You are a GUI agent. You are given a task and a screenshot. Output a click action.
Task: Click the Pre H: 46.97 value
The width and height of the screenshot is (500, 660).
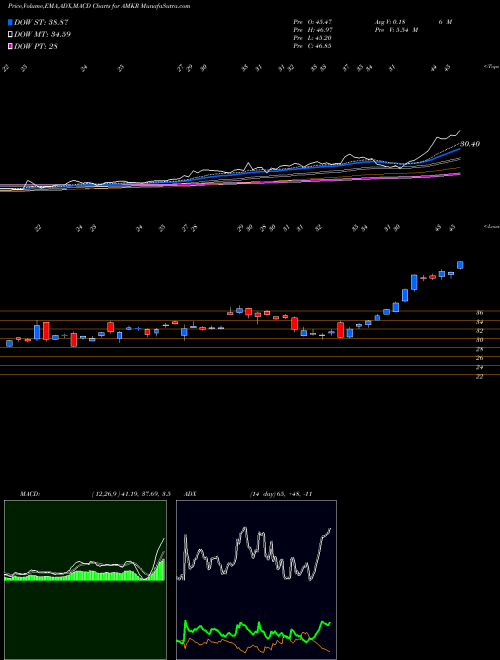pyautogui.click(x=313, y=30)
